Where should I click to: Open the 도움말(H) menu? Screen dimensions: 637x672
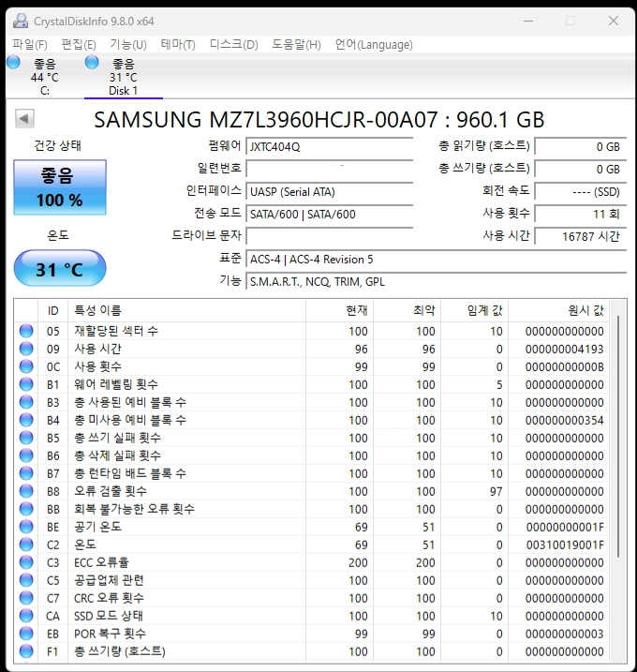coord(296,45)
